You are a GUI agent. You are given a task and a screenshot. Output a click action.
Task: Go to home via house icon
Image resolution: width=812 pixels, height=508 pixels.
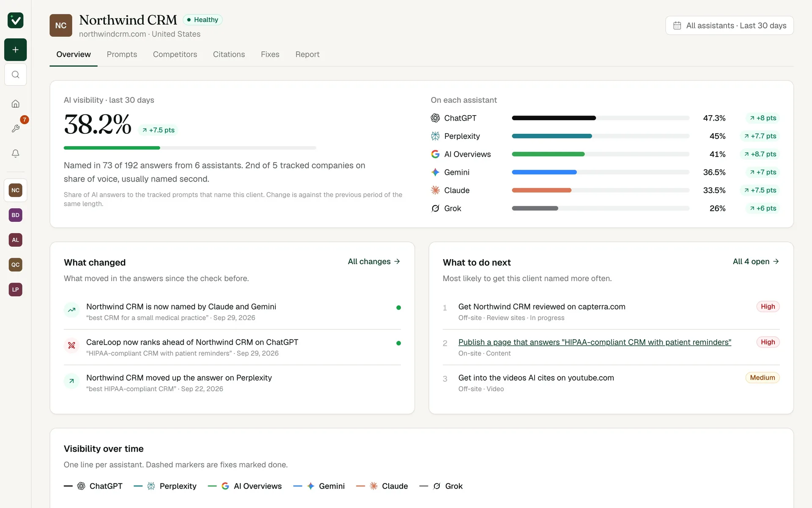click(x=16, y=104)
